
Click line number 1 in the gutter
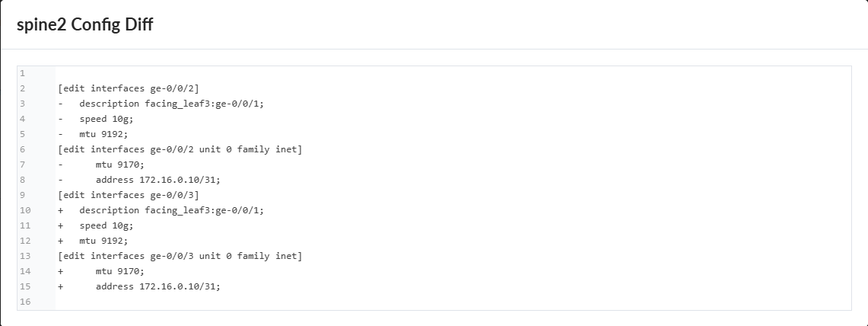(x=23, y=73)
